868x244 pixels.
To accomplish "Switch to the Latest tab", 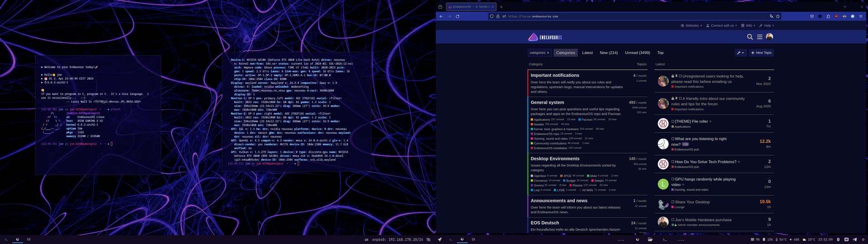I will click(587, 53).
